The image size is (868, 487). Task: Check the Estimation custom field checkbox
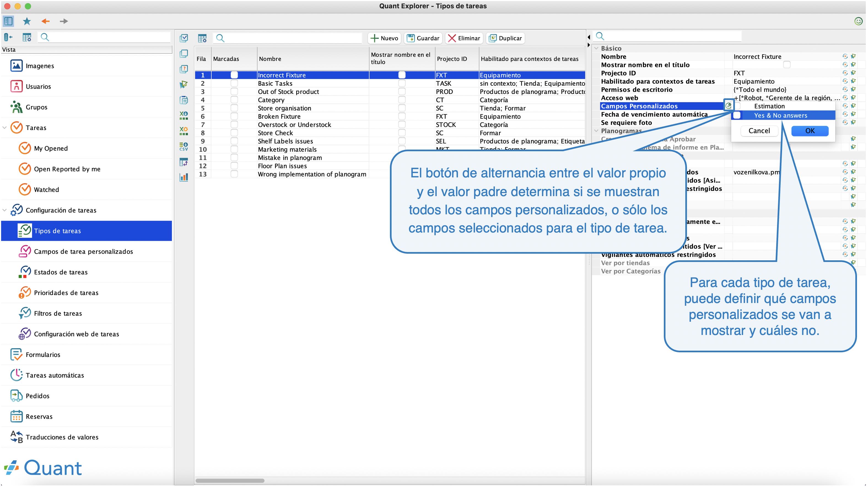pos(737,106)
